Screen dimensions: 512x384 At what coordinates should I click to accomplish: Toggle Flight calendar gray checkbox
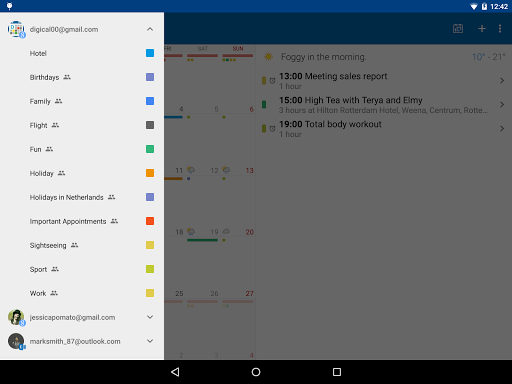[150, 125]
